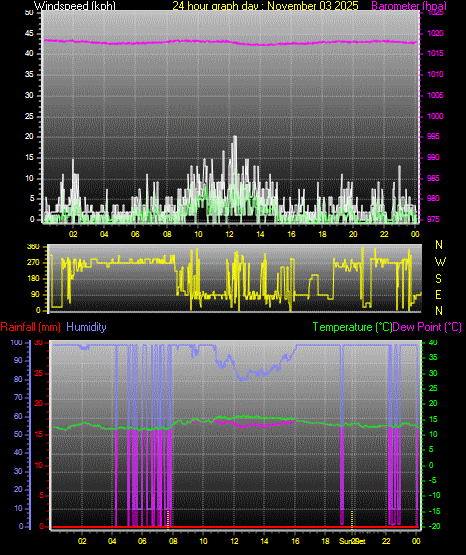466x555 pixels.
Task: Click the barometer axis value "1000"
Action: click(x=435, y=116)
